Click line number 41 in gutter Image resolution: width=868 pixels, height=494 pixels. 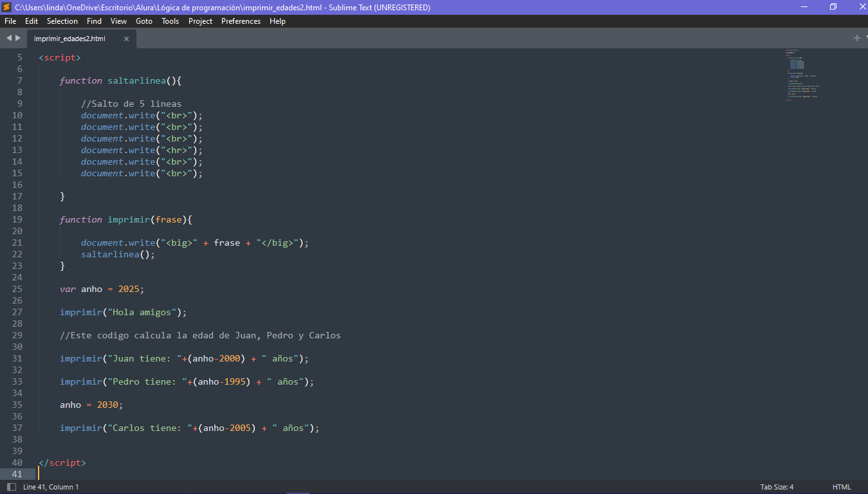[17, 474]
